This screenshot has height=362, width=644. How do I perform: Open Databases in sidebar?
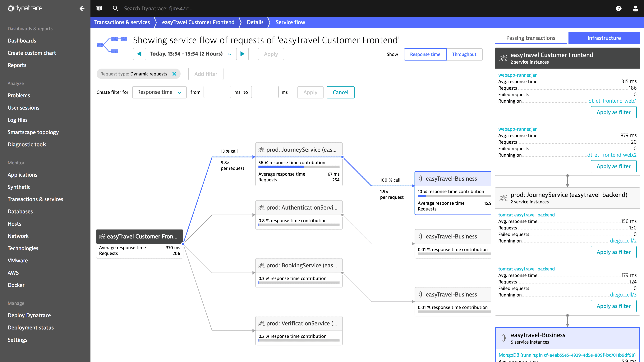click(x=20, y=212)
